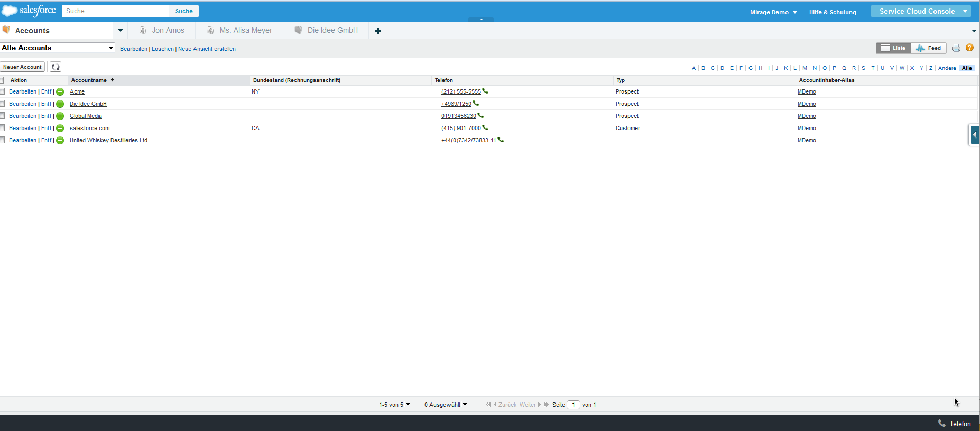Screen dimensions: 980x431
Task: Click Entf in the Global Media row
Action: (47, 116)
